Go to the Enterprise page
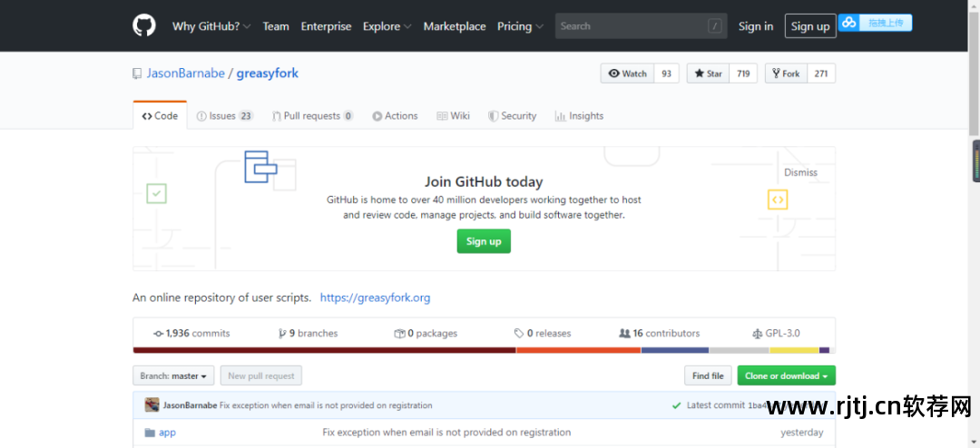The width and height of the screenshot is (980, 448). point(326,26)
